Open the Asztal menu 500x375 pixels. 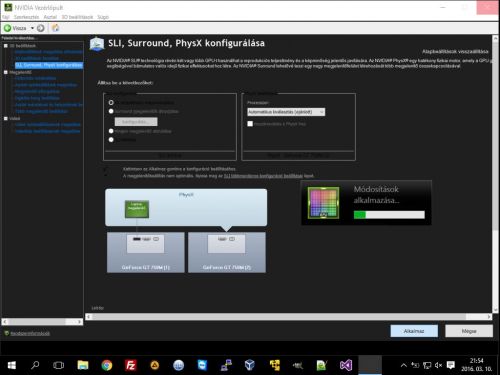click(50, 17)
